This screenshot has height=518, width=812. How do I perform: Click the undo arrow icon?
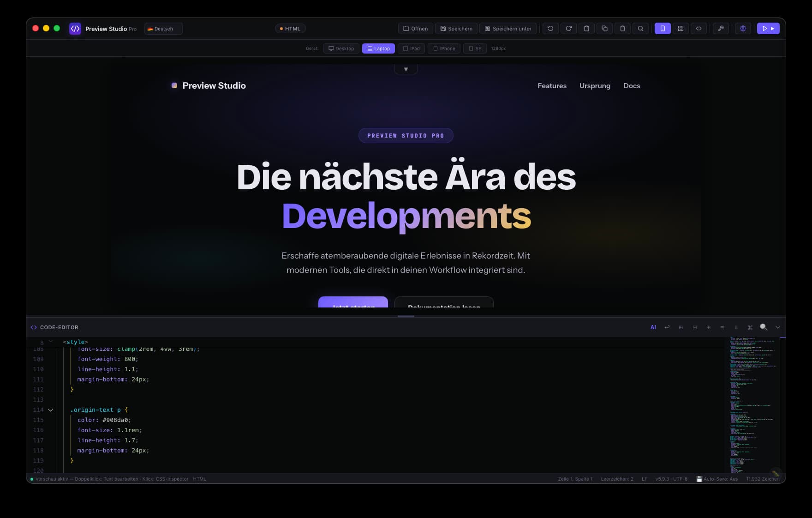[x=550, y=29]
